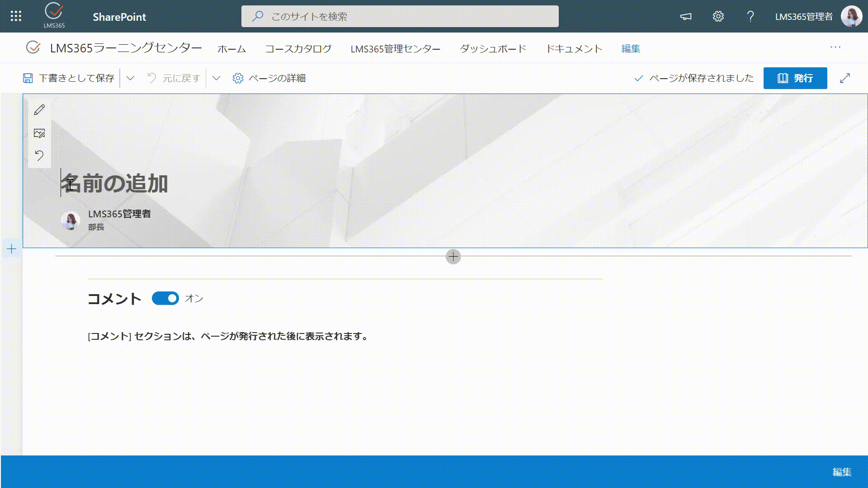Image resolution: width=868 pixels, height=488 pixels.
Task: Click the LMS365ラーニングセンター site title
Action: click(x=126, y=48)
